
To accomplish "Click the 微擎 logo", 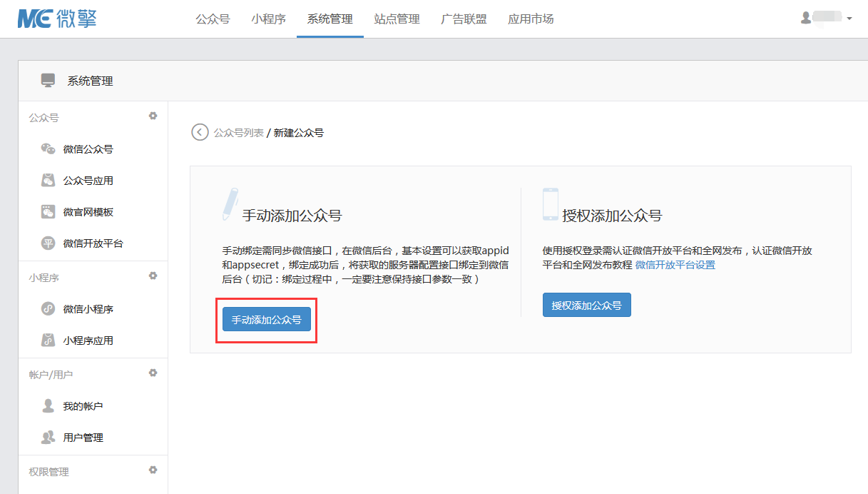I will point(57,19).
